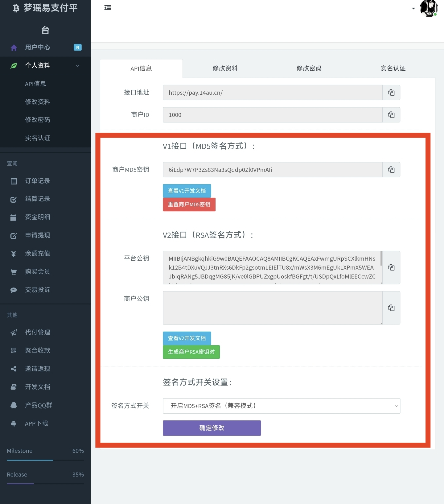Click the 交易投诉 chat bubble icon
The height and width of the screenshot is (504, 444).
(14, 290)
